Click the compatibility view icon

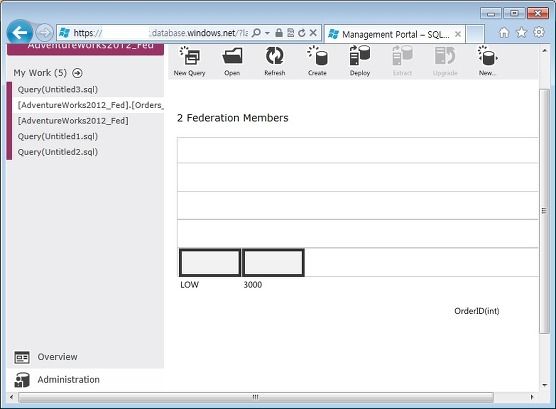point(290,33)
